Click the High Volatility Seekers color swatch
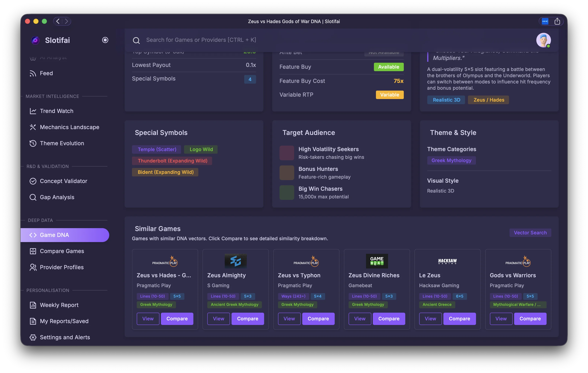Image resolution: width=588 pixels, height=373 pixels. point(287,153)
